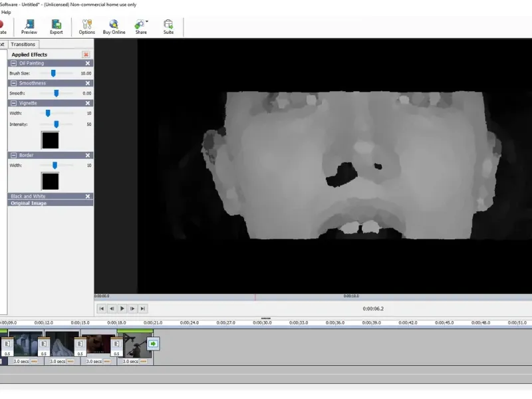Remove the Oil Painting effect

pos(88,63)
